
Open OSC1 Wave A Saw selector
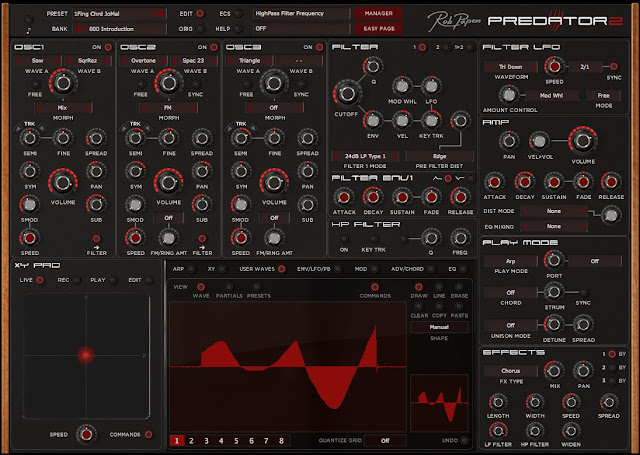[x=37, y=61]
